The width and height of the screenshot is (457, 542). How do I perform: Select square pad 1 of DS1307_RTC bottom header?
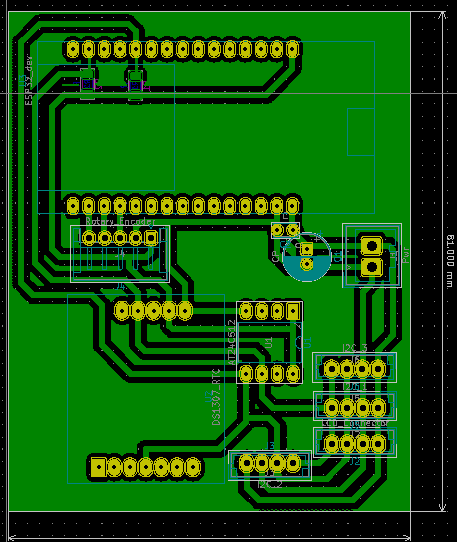99,467
